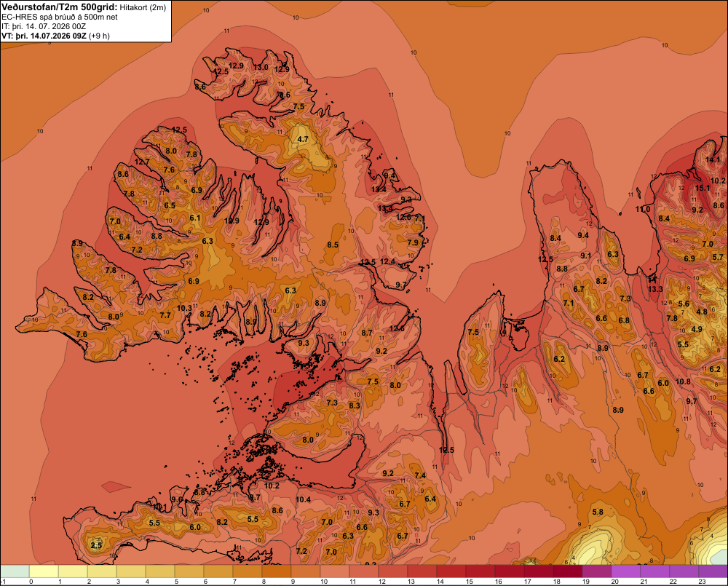Click the 12.4 temperature value

click(388, 262)
